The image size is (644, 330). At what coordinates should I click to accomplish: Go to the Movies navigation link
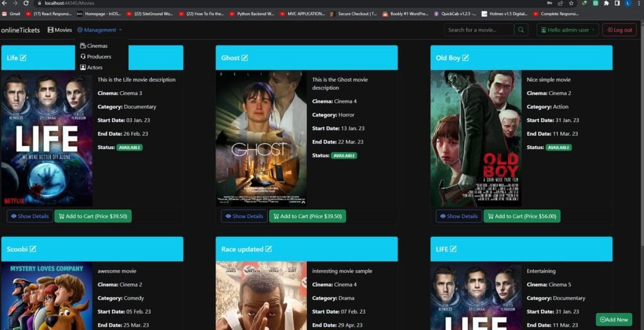pos(60,30)
